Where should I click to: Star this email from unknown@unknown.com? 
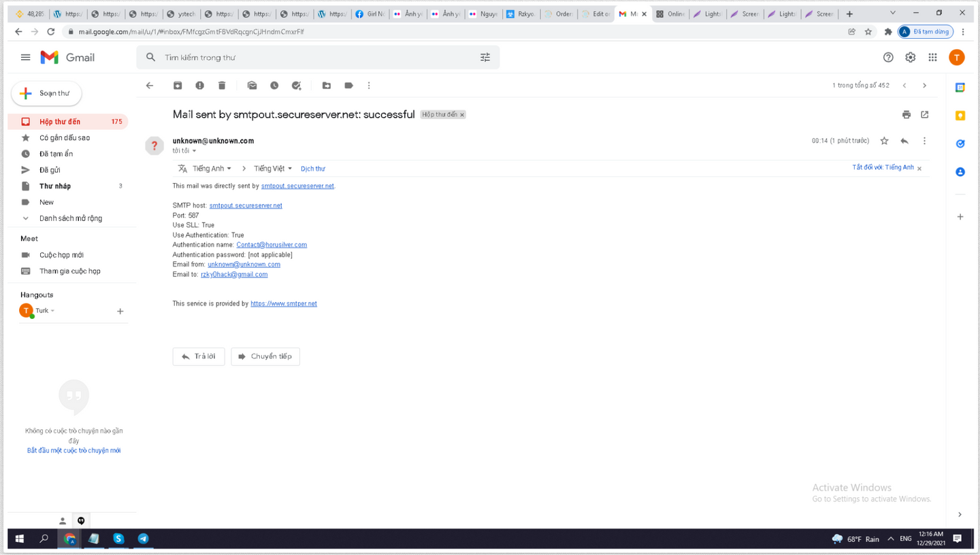[885, 141]
